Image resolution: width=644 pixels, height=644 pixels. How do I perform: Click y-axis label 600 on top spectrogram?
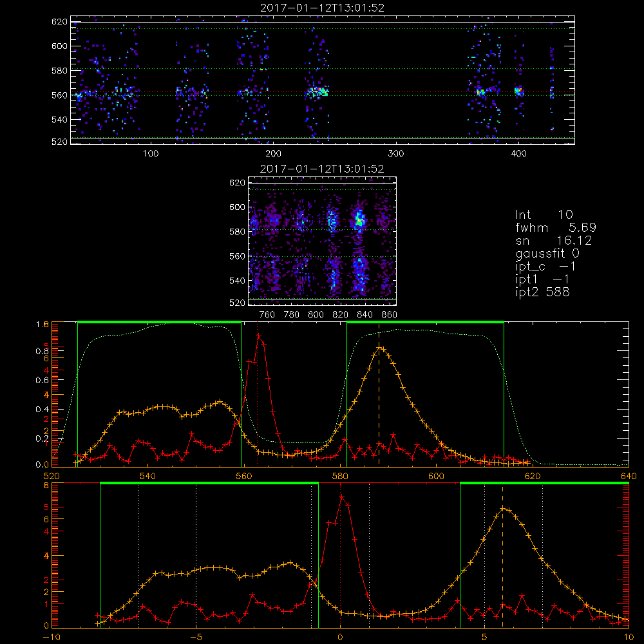pyautogui.click(x=59, y=46)
